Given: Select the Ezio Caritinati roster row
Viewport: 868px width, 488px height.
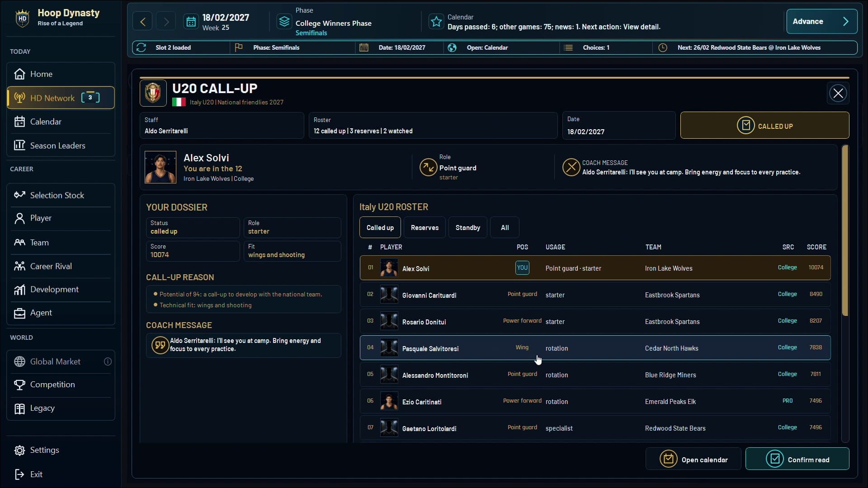Looking at the screenshot, I should [x=595, y=401].
